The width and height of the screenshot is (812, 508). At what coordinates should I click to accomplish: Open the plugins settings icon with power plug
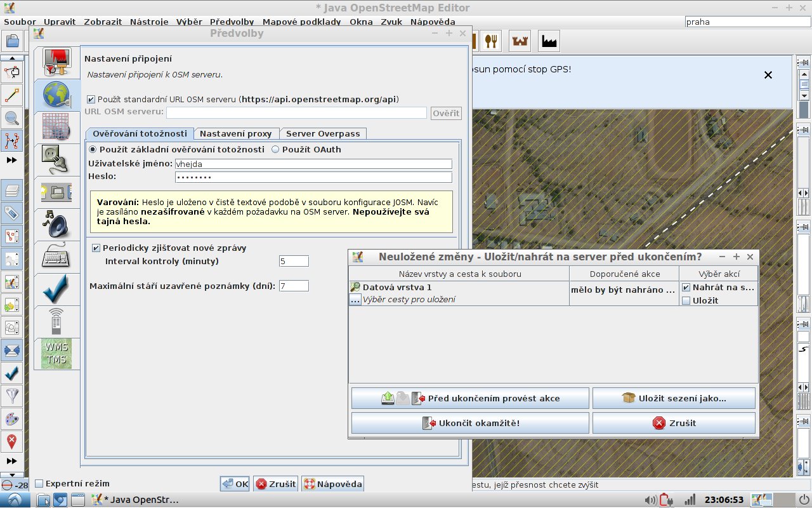tap(57, 160)
